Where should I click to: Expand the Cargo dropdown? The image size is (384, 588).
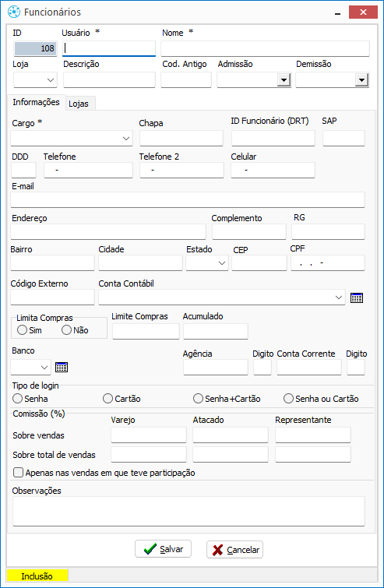(126, 139)
